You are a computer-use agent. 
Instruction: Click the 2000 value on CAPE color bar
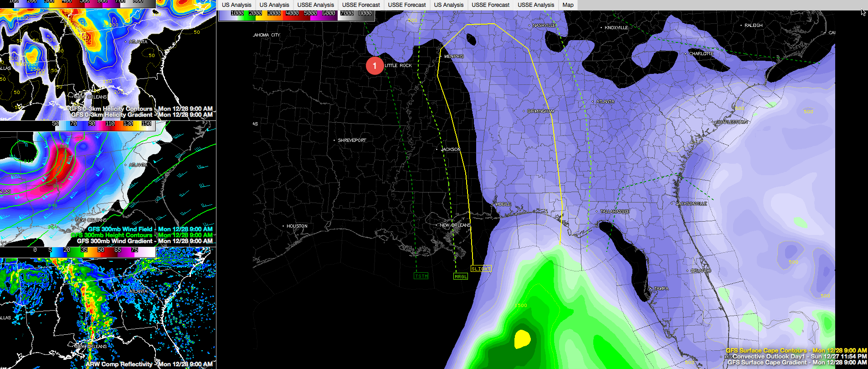[x=255, y=13]
